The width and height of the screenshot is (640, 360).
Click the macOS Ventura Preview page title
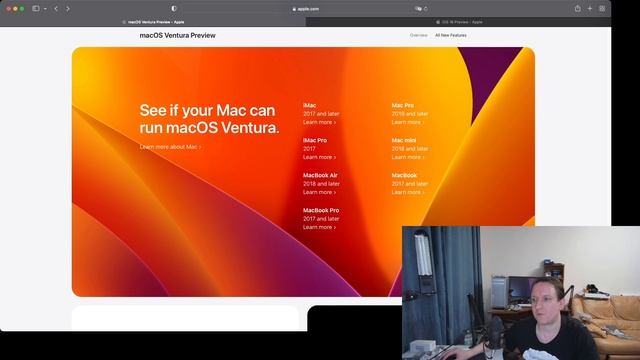coord(178,36)
